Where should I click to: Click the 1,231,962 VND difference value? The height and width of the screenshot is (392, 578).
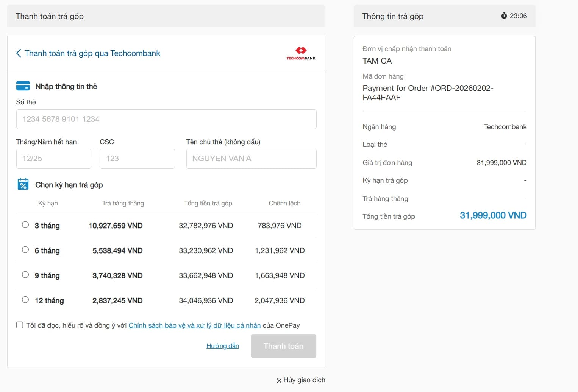click(x=280, y=250)
